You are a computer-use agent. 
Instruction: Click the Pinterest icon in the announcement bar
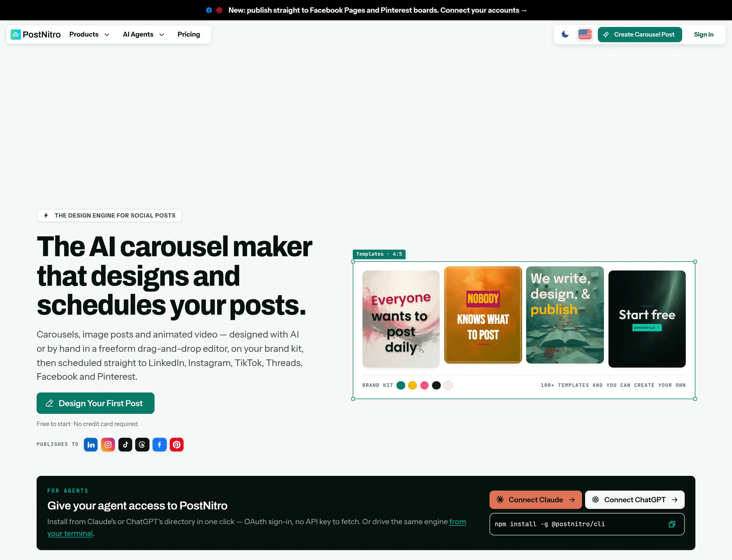click(219, 10)
